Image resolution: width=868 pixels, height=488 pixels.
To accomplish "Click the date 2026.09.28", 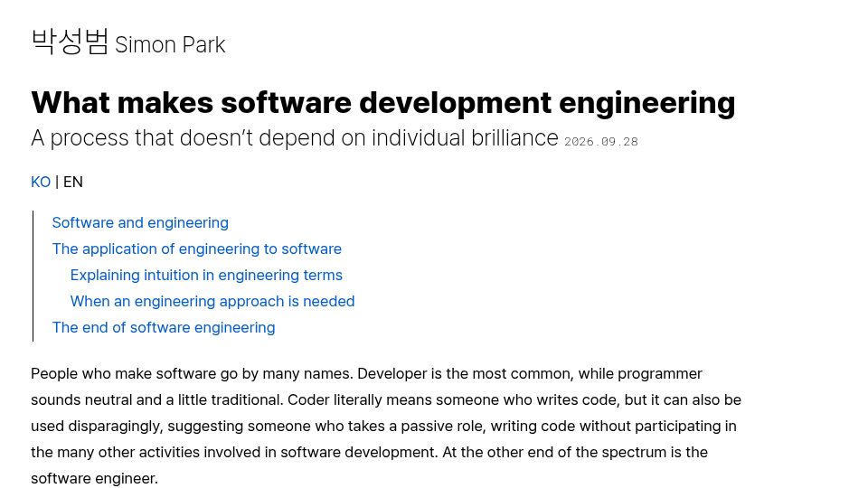I will click(600, 142).
